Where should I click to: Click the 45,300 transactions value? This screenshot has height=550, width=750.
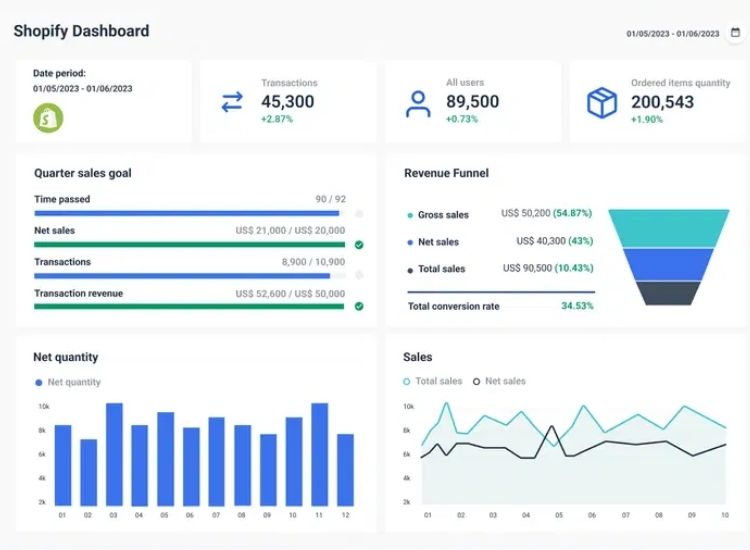287,102
